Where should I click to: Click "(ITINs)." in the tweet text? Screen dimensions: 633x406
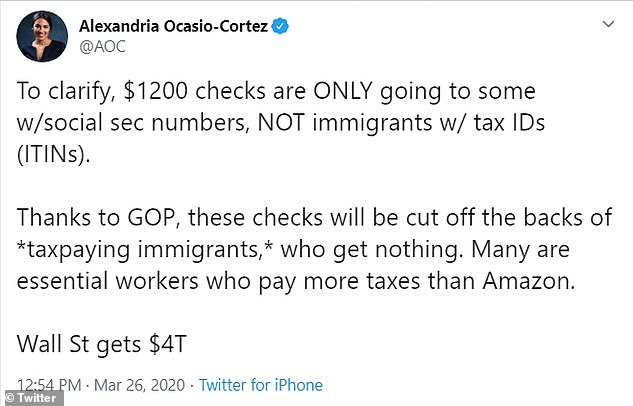click(x=54, y=154)
